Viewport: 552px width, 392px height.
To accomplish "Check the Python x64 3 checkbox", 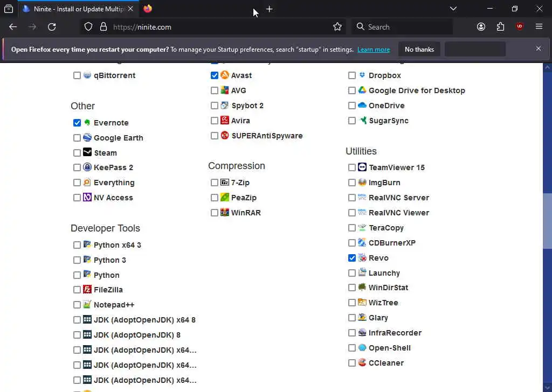I will [77, 245].
